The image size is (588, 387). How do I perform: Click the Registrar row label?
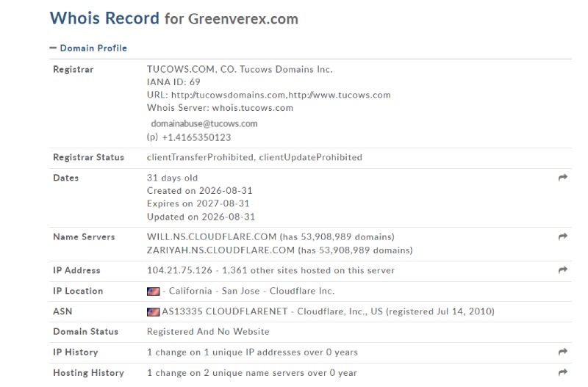coord(73,69)
